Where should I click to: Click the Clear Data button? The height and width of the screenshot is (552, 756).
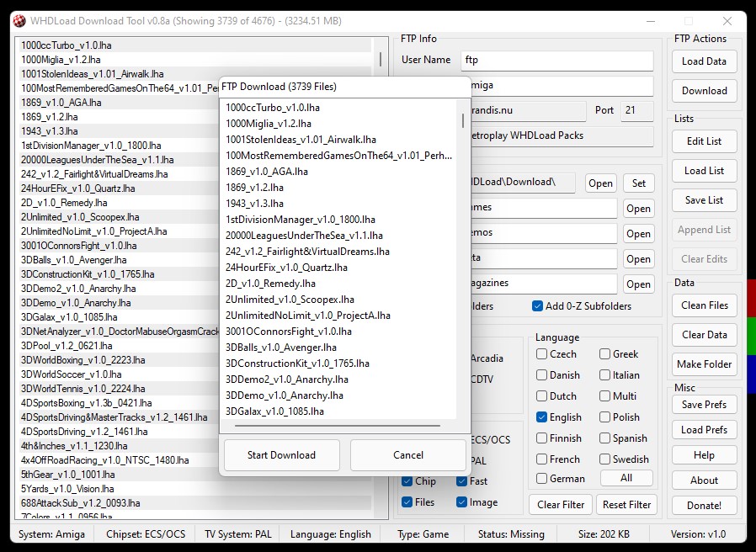click(x=704, y=335)
